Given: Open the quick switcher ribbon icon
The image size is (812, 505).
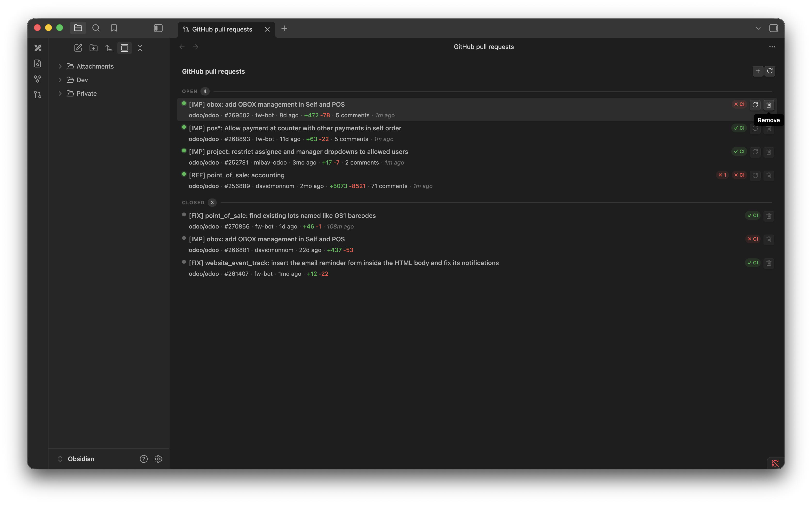Looking at the screenshot, I should 38,48.
